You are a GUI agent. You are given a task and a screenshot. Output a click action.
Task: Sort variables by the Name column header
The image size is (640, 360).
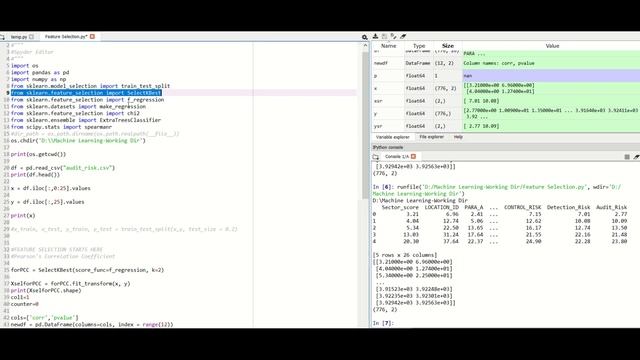point(388,46)
